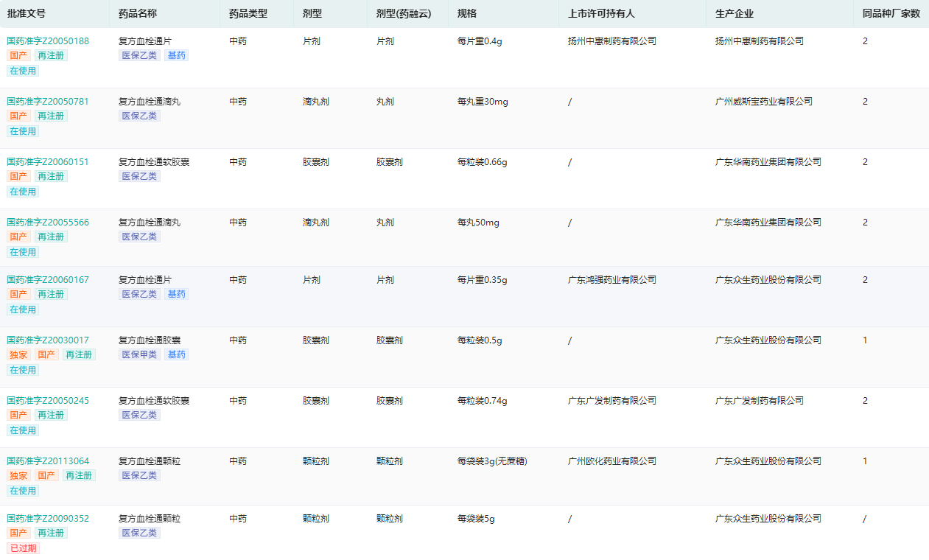Click holder 广东鸿强药业有限公司
929x560 pixels.
pos(612,280)
